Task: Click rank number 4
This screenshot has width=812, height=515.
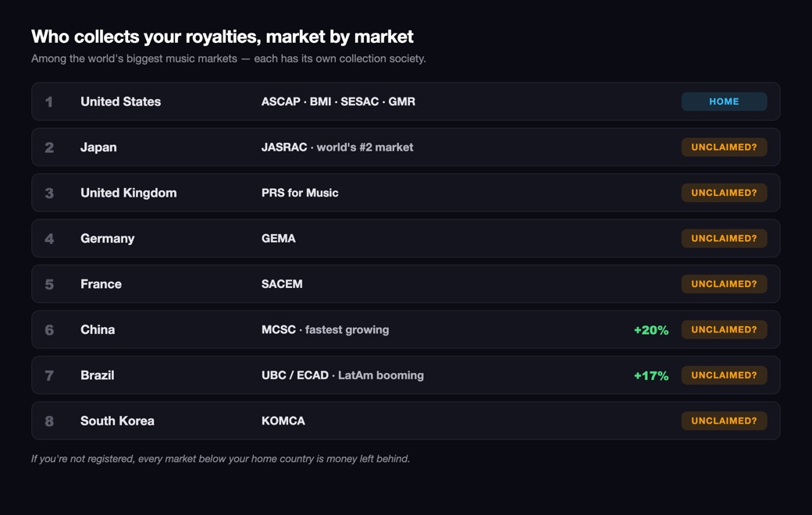Action: pos(49,239)
